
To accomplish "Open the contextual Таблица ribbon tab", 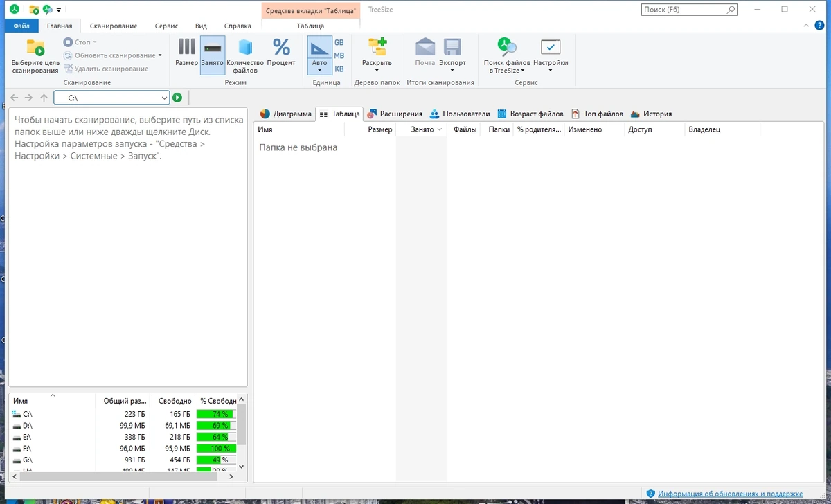I will click(310, 26).
